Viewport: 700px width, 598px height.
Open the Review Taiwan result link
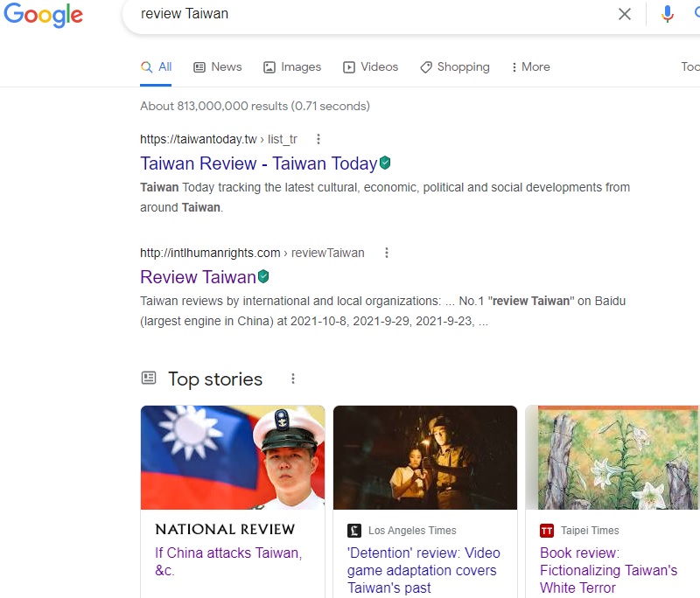[198, 277]
